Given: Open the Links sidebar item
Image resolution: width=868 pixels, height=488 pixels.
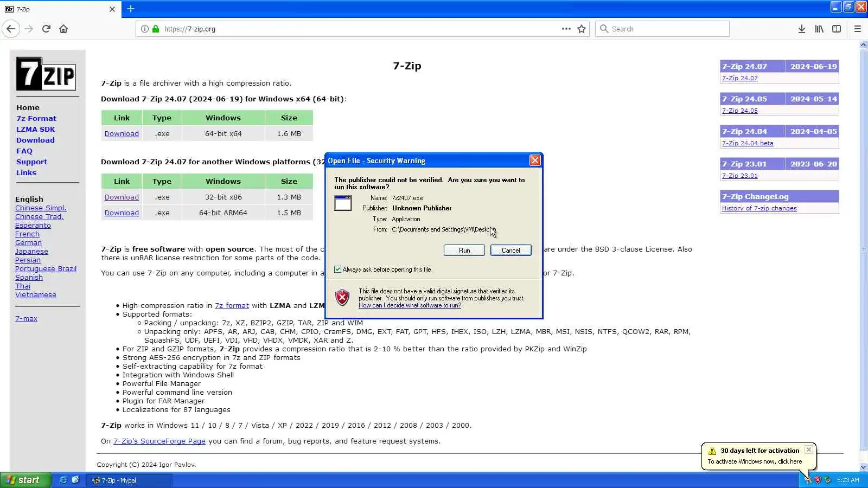Looking at the screenshot, I should (x=26, y=172).
